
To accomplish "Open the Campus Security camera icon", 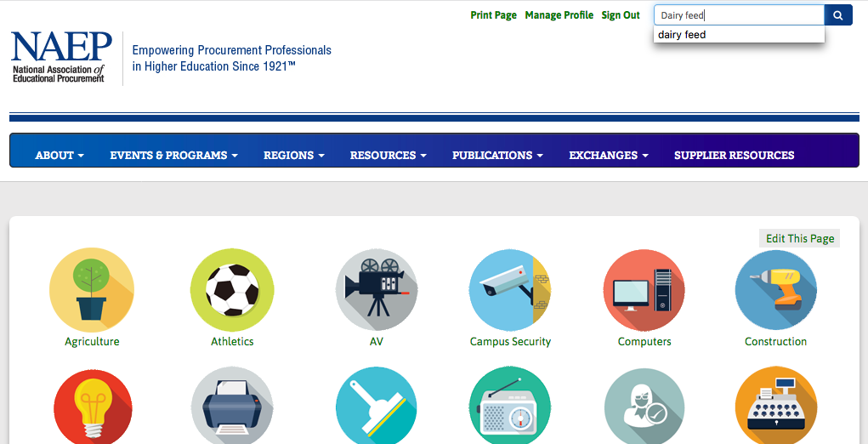I will click(510, 291).
